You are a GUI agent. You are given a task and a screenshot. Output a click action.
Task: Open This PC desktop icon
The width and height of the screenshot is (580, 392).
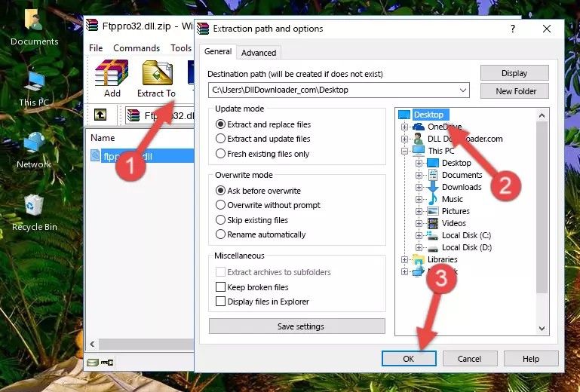[x=34, y=88]
